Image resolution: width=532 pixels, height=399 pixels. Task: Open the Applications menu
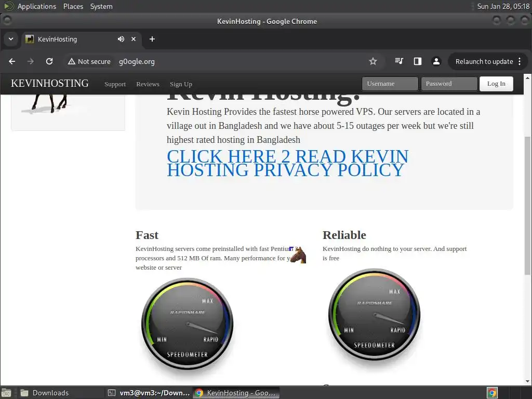(37, 6)
